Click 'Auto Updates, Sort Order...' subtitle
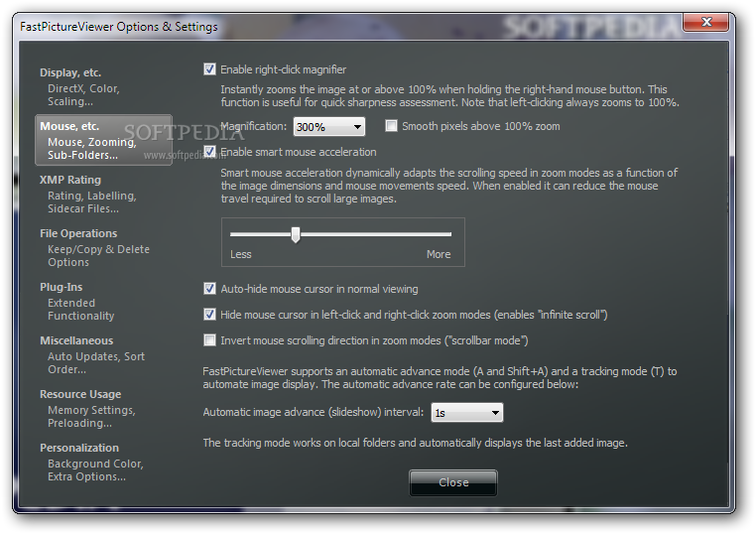The image size is (756, 534). click(x=96, y=362)
